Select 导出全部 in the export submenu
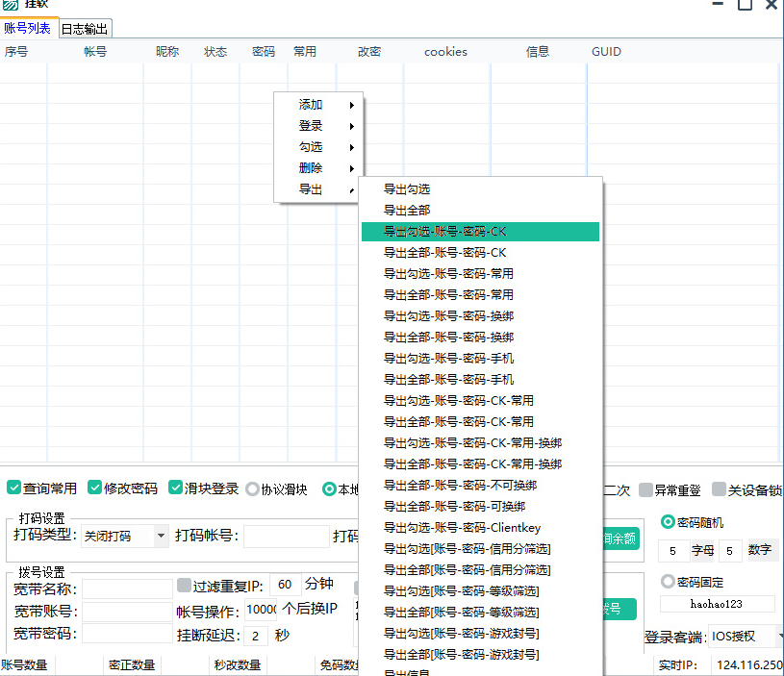Image resolution: width=784 pixels, height=676 pixels. pos(407,211)
